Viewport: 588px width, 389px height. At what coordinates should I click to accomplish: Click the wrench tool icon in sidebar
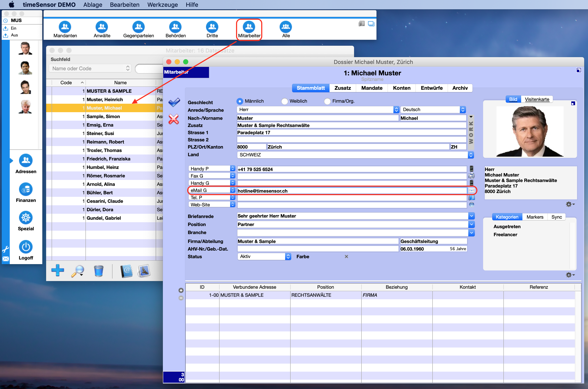(5, 249)
